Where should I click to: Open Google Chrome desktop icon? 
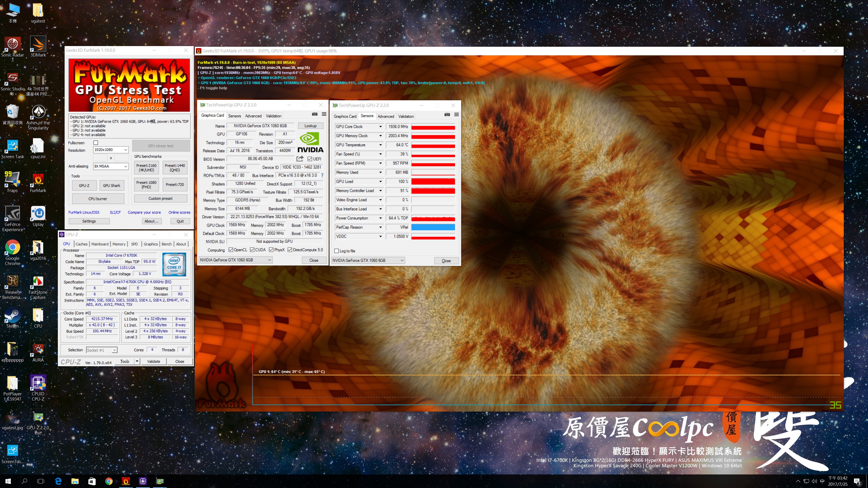(x=12, y=253)
